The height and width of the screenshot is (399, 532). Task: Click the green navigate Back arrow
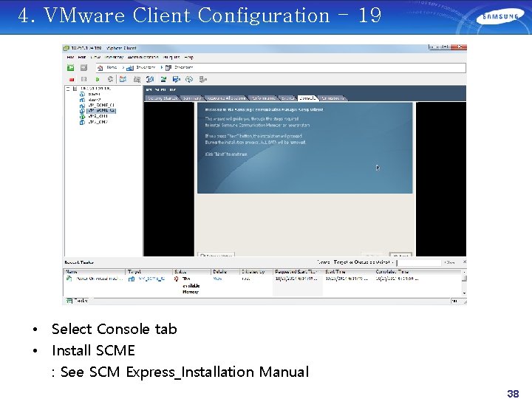click(71, 68)
